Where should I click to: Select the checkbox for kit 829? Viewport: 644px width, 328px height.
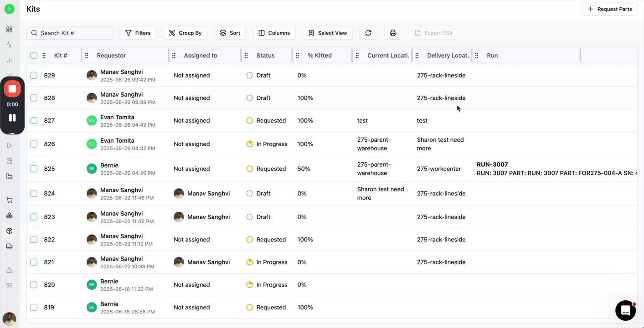click(34, 75)
